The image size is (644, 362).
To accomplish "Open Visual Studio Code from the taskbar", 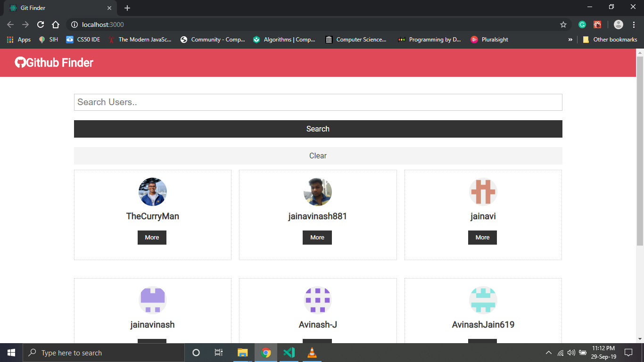I will (x=289, y=352).
